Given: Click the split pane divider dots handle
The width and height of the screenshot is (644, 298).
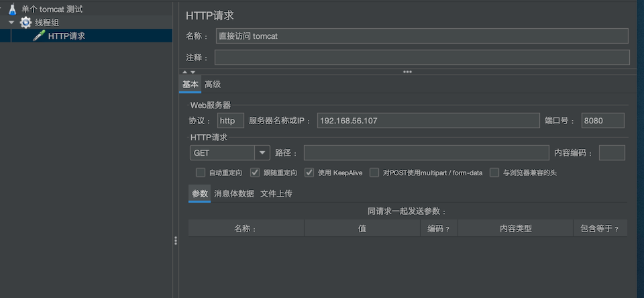Looking at the screenshot, I should coord(176,240).
